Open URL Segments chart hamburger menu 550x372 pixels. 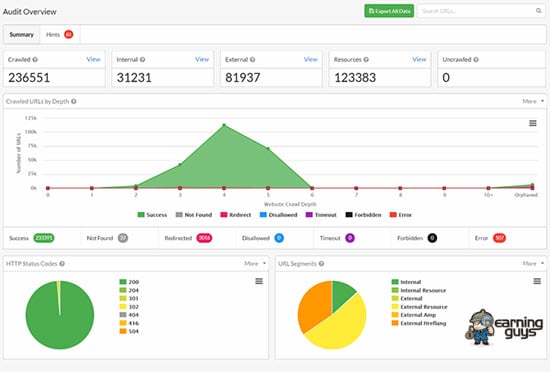pyautogui.click(x=537, y=281)
